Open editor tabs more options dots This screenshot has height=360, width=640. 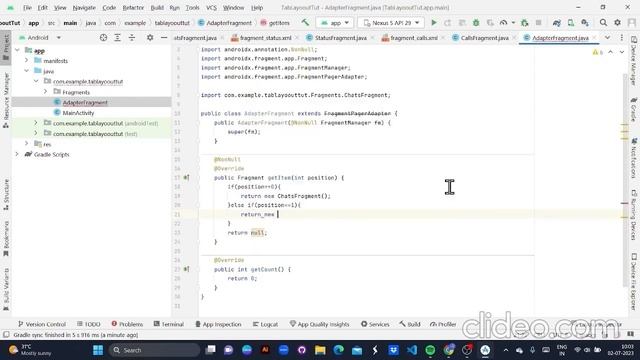tap(622, 38)
